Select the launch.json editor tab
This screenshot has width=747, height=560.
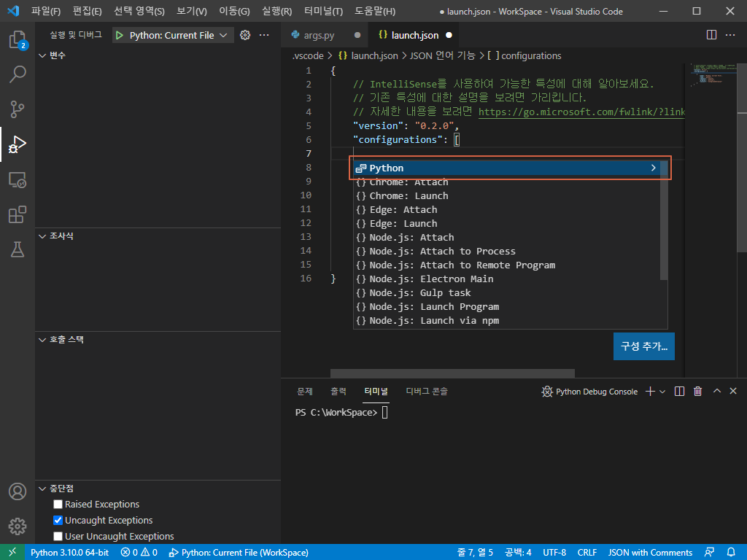pyautogui.click(x=414, y=35)
